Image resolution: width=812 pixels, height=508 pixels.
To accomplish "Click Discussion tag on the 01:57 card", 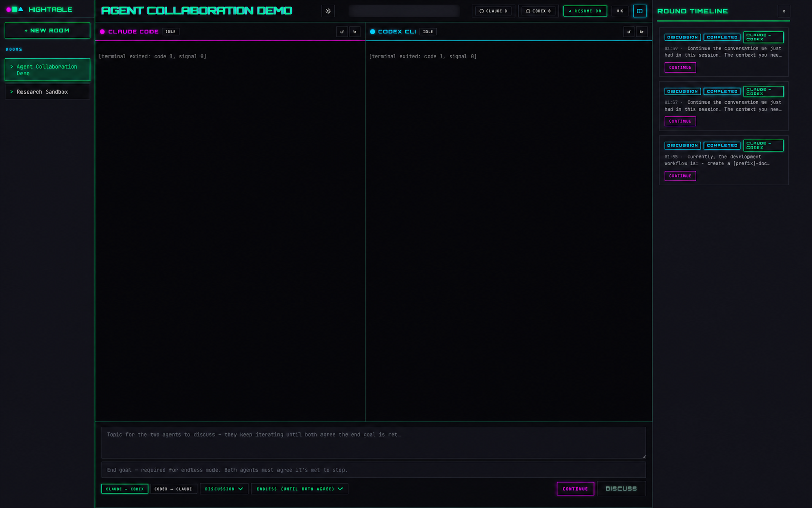I will pyautogui.click(x=682, y=91).
